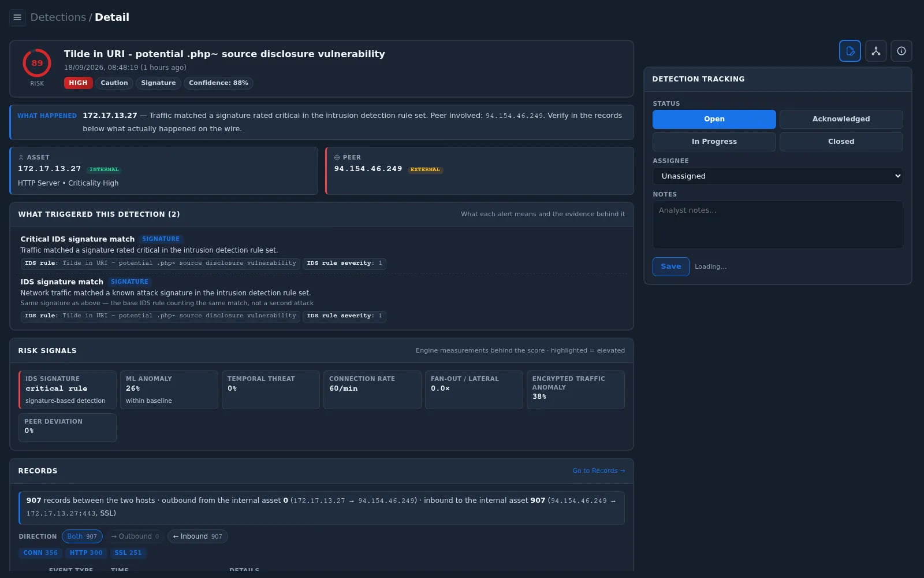Click asset IP 172.17.13.27 in Asset card
The width and height of the screenshot is (924, 578).
(x=50, y=169)
